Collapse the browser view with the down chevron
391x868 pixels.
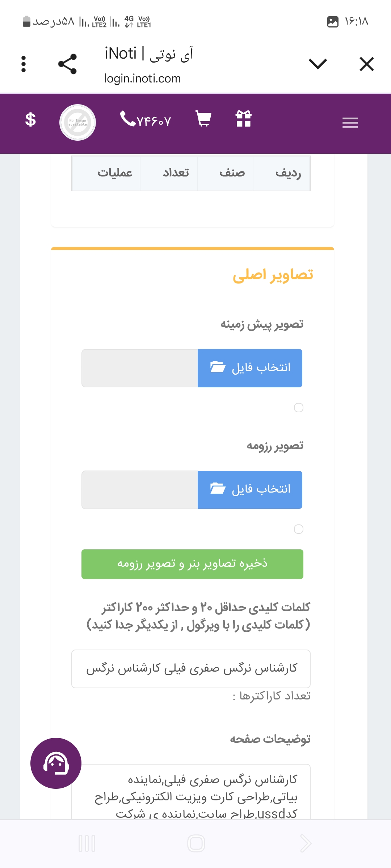[318, 64]
